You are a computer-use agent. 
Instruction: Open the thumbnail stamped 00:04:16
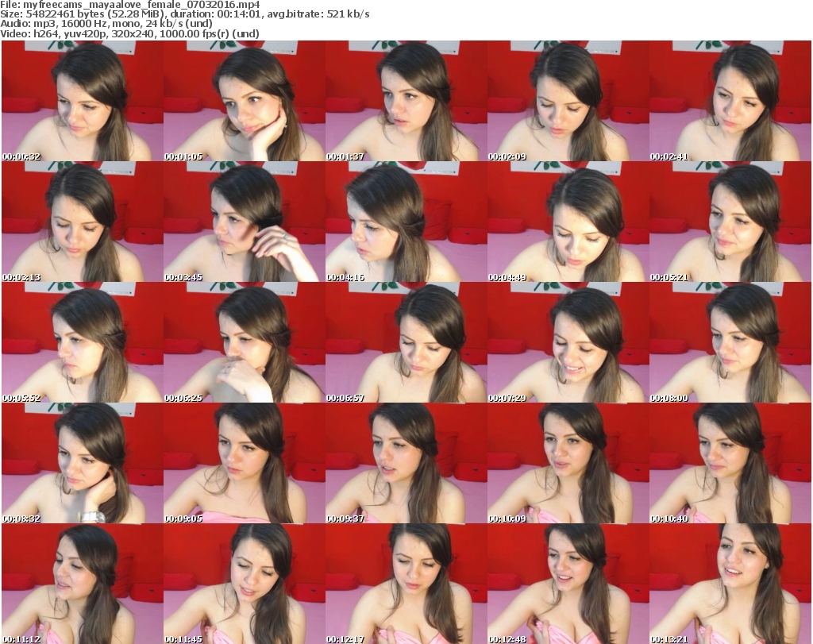[x=406, y=222]
